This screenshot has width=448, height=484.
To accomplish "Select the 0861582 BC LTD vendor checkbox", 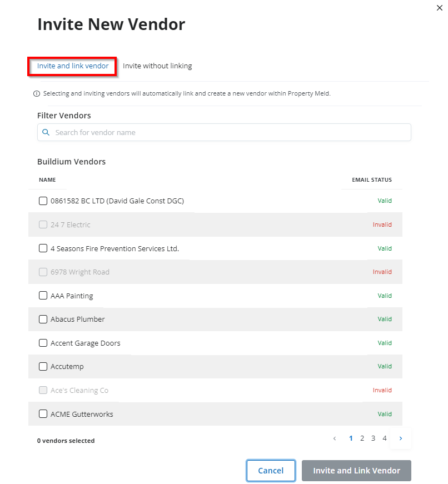I will point(43,201).
